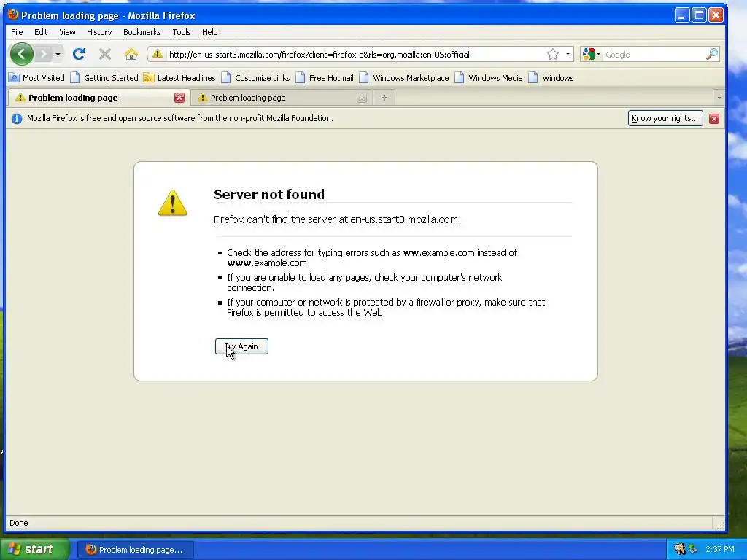Click the green Back arrow button
Image resolution: width=747 pixels, height=560 pixels.
[x=21, y=54]
